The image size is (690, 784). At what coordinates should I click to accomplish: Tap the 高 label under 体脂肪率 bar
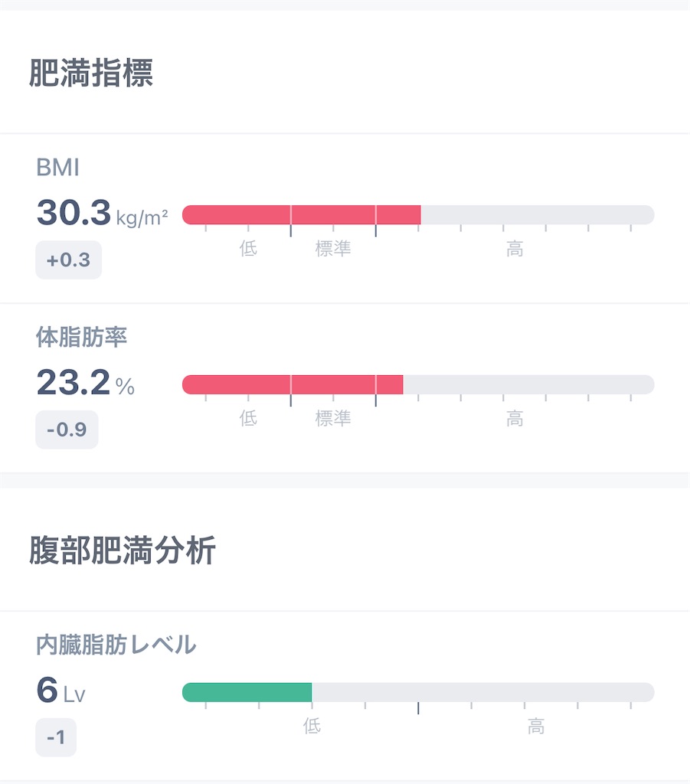515,418
